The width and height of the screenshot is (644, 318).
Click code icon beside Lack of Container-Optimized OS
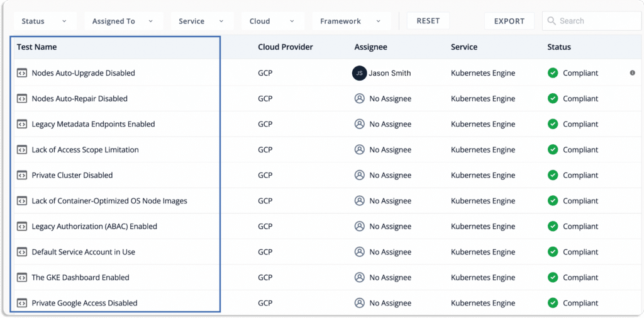click(21, 201)
